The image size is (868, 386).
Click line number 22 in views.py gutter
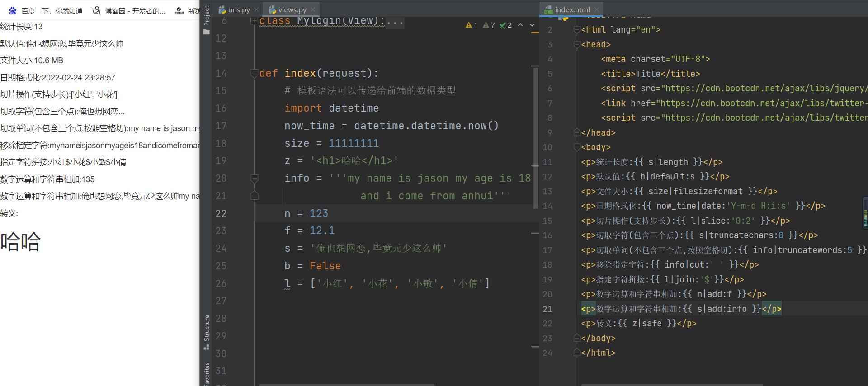(x=221, y=213)
